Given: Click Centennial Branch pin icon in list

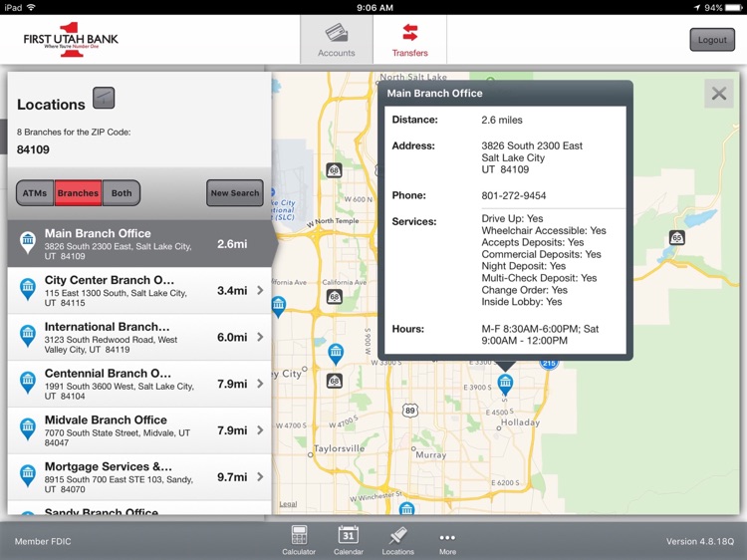Looking at the screenshot, I should pos(28,383).
